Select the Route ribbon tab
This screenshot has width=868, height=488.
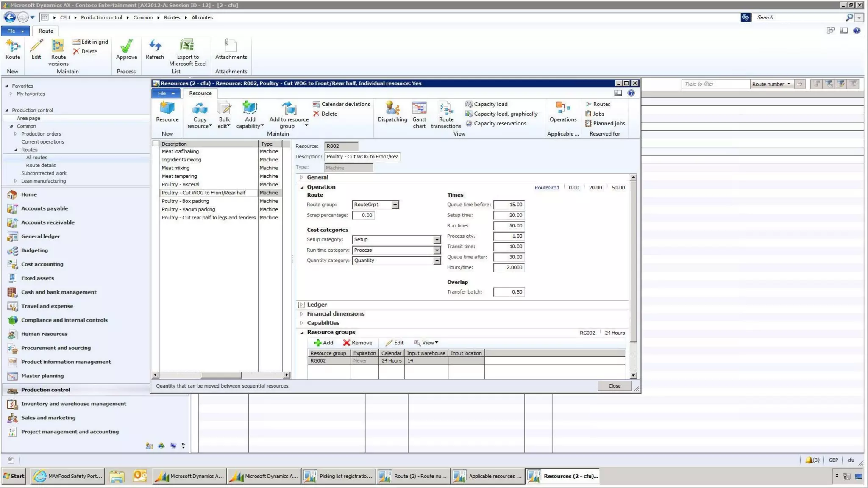pyautogui.click(x=46, y=31)
